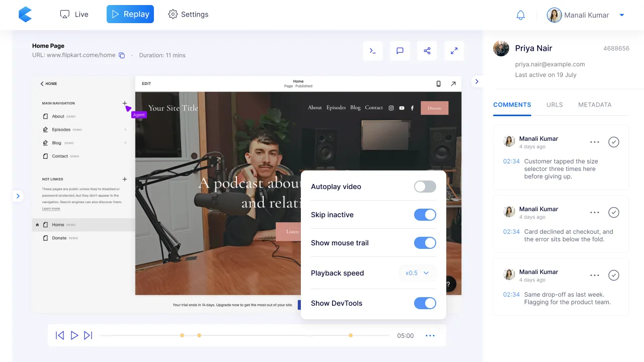Click the email priya.nair@example.com
This screenshot has height=362, width=644.
[550, 64]
